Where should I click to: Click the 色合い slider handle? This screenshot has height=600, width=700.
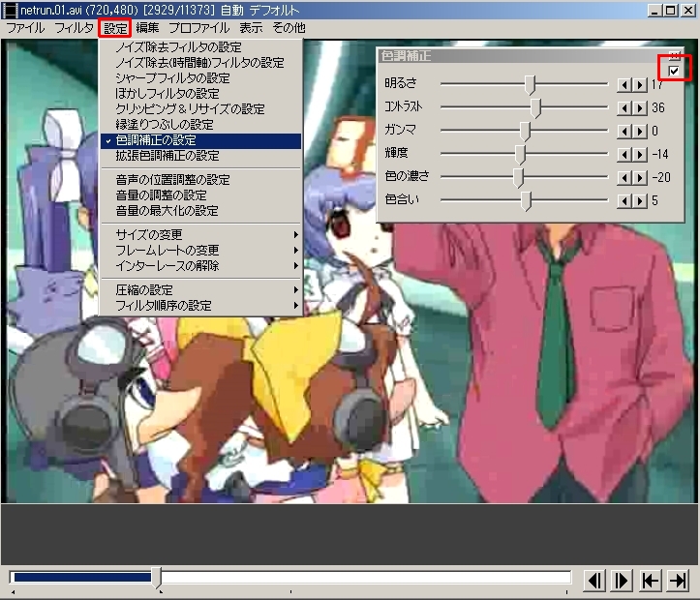click(527, 200)
